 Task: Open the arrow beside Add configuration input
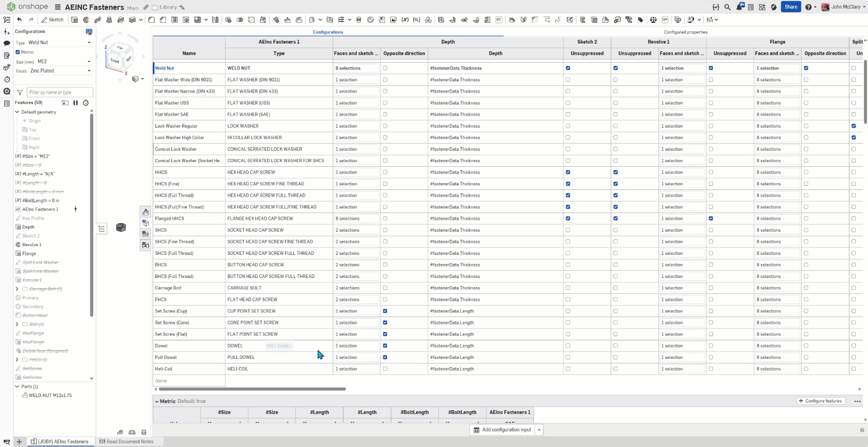pyautogui.click(x=539, y=430)
